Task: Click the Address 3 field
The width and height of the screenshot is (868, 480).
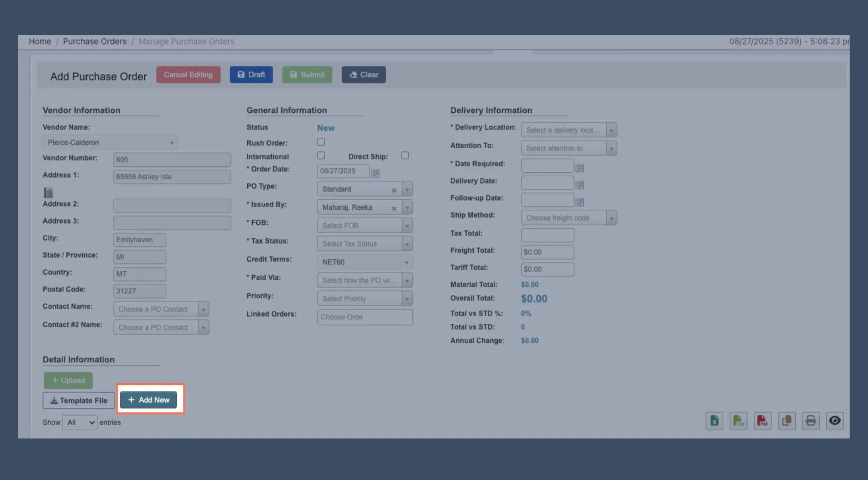Action: pos(172,223)
